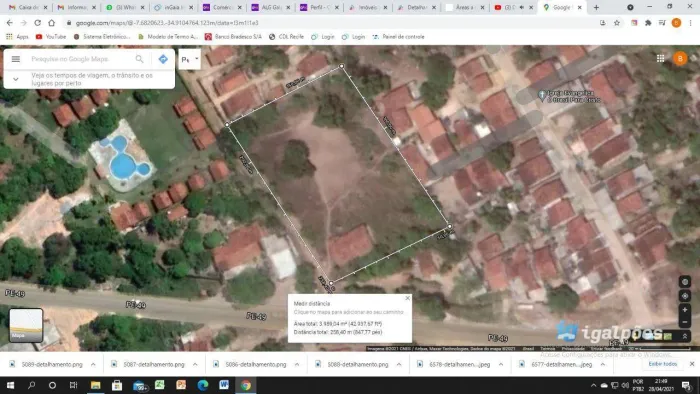Open a new browser tab
Viewport: 700px width, 394px height.
click(596, 8)
